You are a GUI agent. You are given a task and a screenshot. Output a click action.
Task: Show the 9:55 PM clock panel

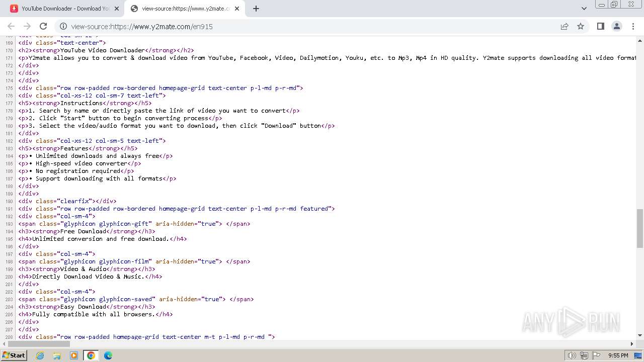(x=618, y=355)
